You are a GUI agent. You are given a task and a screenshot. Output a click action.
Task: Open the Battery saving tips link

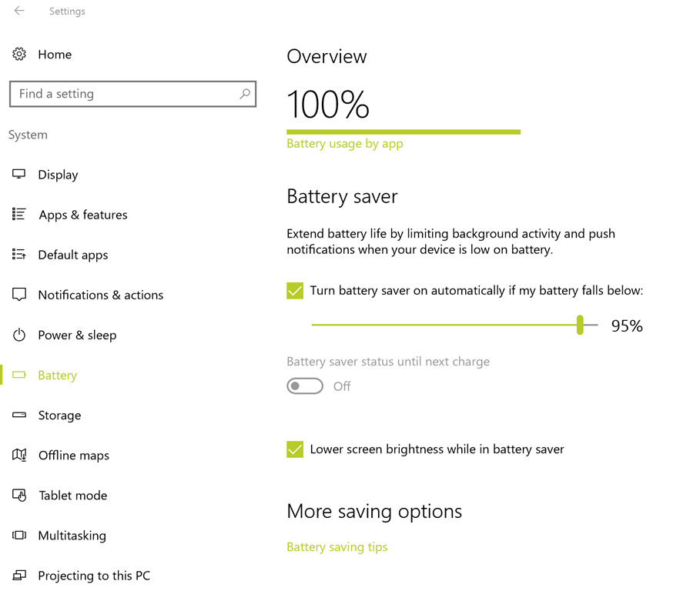(x=337, y=547)
